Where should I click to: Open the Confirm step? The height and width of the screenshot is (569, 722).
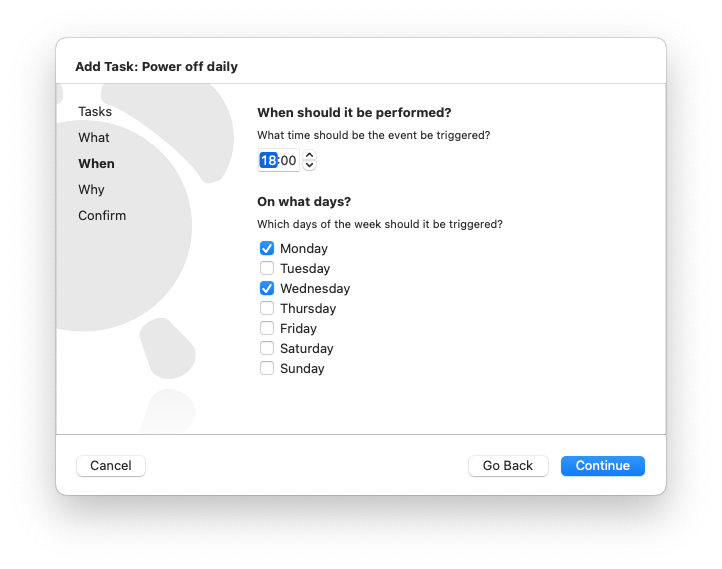point(102,215)
